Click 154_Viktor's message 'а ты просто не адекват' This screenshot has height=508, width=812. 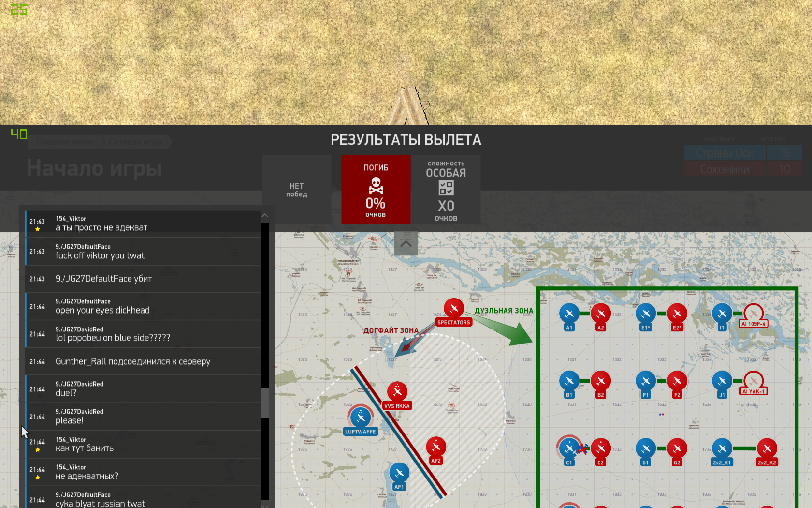point(143,224)
